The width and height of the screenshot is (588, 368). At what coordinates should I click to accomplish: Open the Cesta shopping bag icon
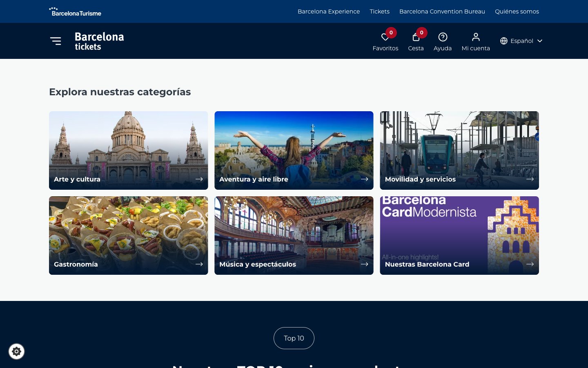coord(416,38)
